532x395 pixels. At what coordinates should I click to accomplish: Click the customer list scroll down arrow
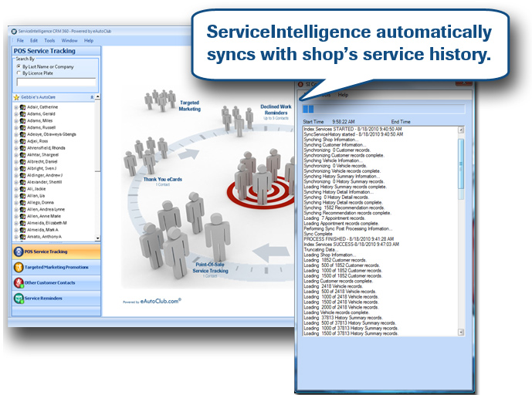[x=98, y=238]
